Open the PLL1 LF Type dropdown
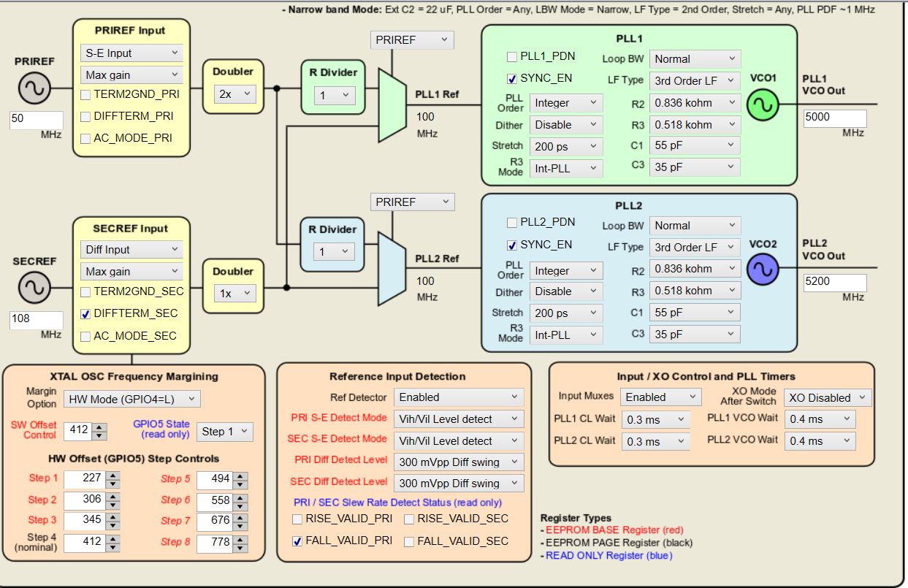This screenshot has height=588, width=908. [x=695, y=80]
